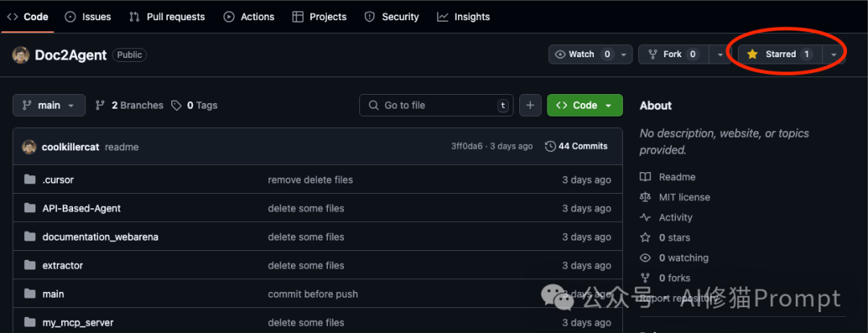Viewport: 868px width, 333px height.
Task: Open the coolkillercat author link
Action: tap(70, 147)
